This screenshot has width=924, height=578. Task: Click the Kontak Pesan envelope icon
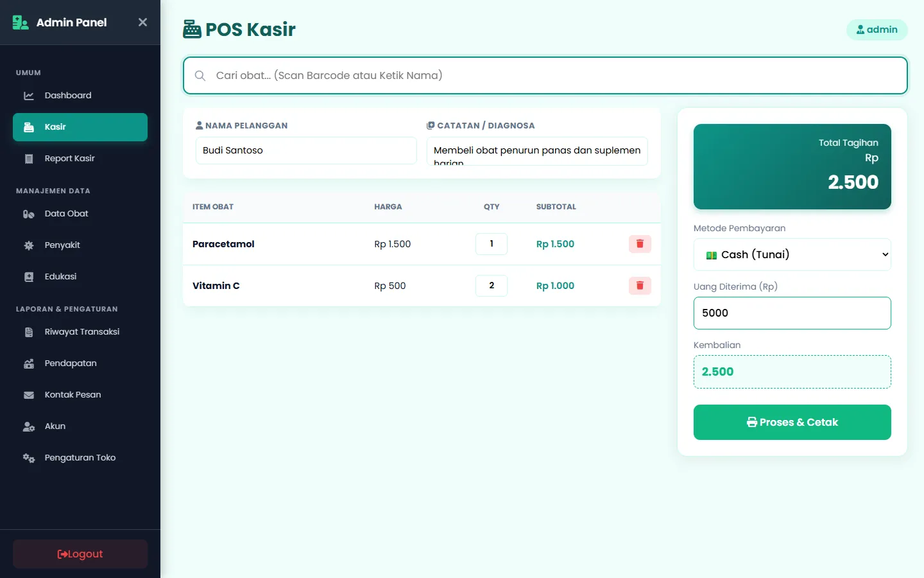[x=29, y=395]
